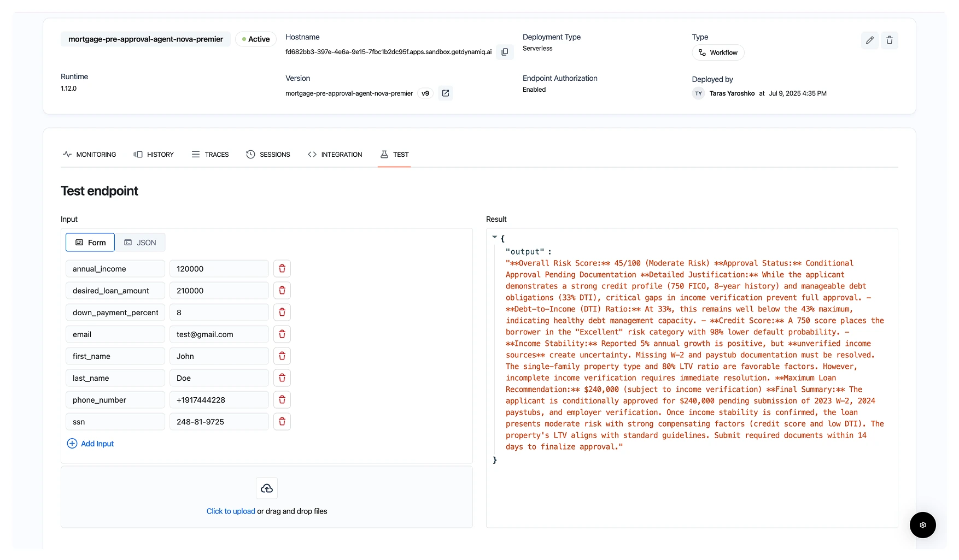Click the first_name key field
Image resolution: width=959 pixels, height=560 pixels.
tap(115, 356)
